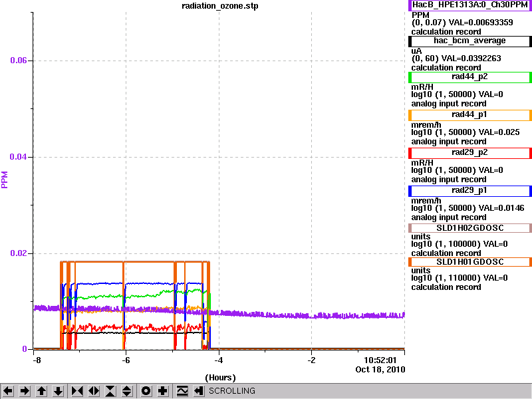This screenshot has height=399, width=532.
Task: Click the 0.06 y-axis tick label
Action: click(x=19, y=61)
